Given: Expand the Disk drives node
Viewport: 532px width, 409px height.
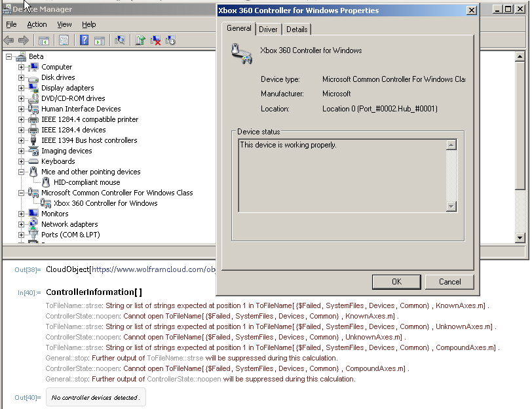Looking at the screenshot, I should tap(21, 78).
